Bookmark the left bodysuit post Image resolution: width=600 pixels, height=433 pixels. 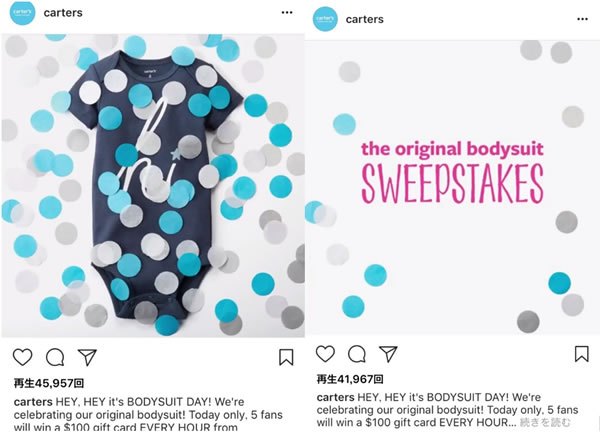(286, 357)
